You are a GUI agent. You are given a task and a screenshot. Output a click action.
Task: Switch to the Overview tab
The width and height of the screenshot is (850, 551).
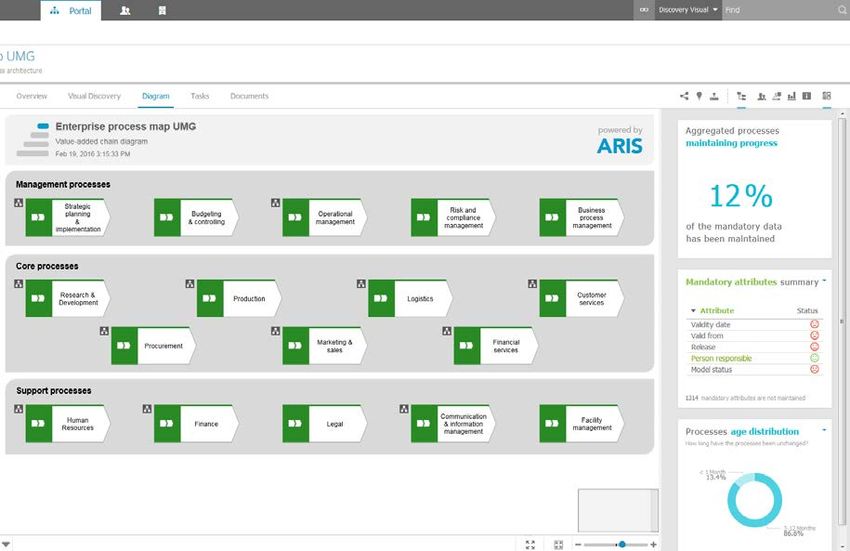[31, 96]
